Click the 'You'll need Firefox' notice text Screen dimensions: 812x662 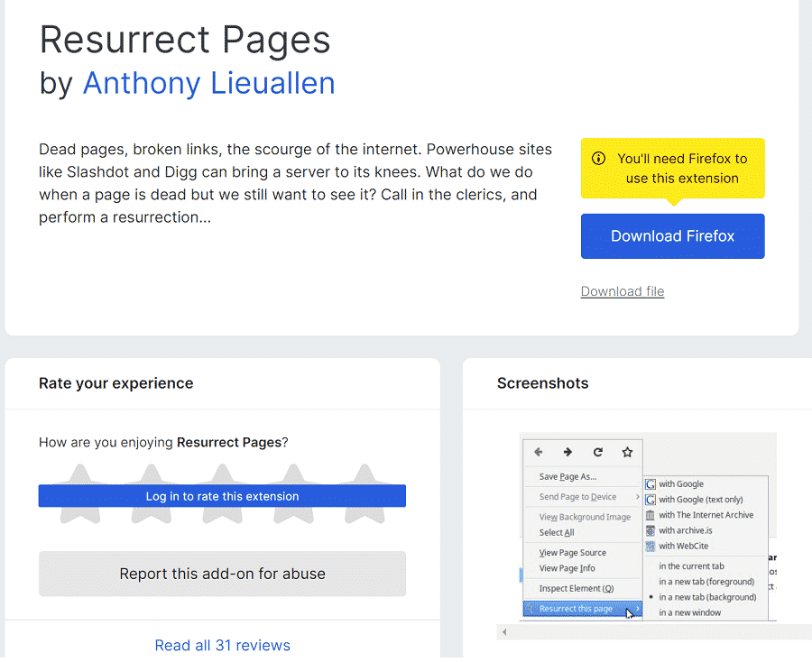pos(682,169)
